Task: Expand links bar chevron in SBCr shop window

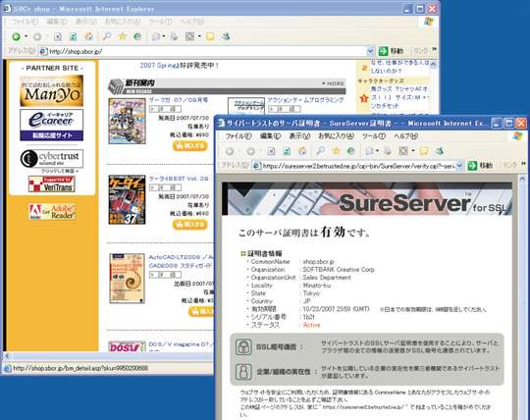Action: [x=435, y=50]
